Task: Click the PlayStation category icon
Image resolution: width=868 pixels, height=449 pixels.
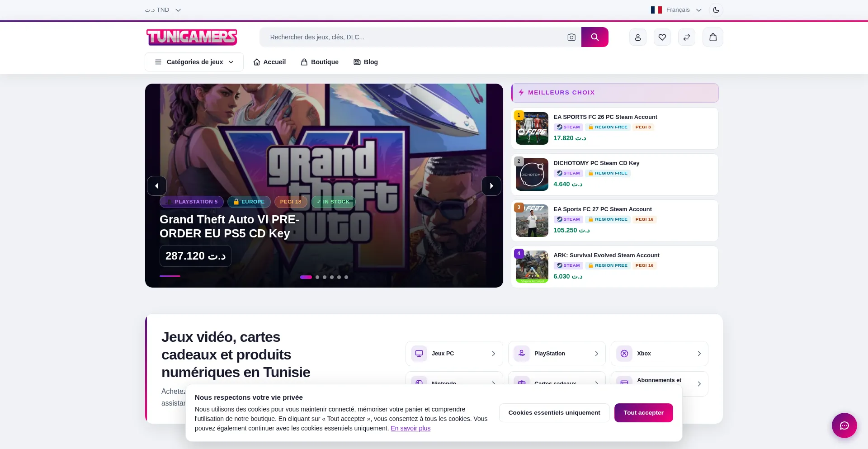Action: click(x=522, y=354)
